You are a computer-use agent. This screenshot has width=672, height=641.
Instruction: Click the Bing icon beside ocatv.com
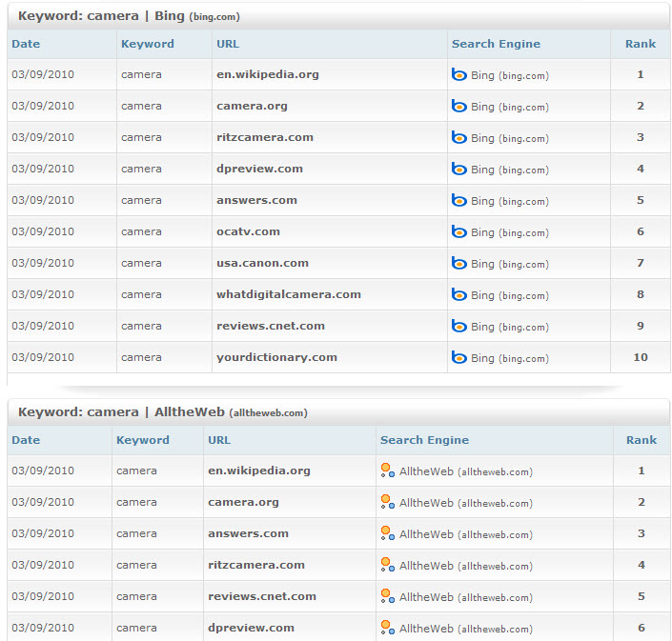click(x=458, y=231)
